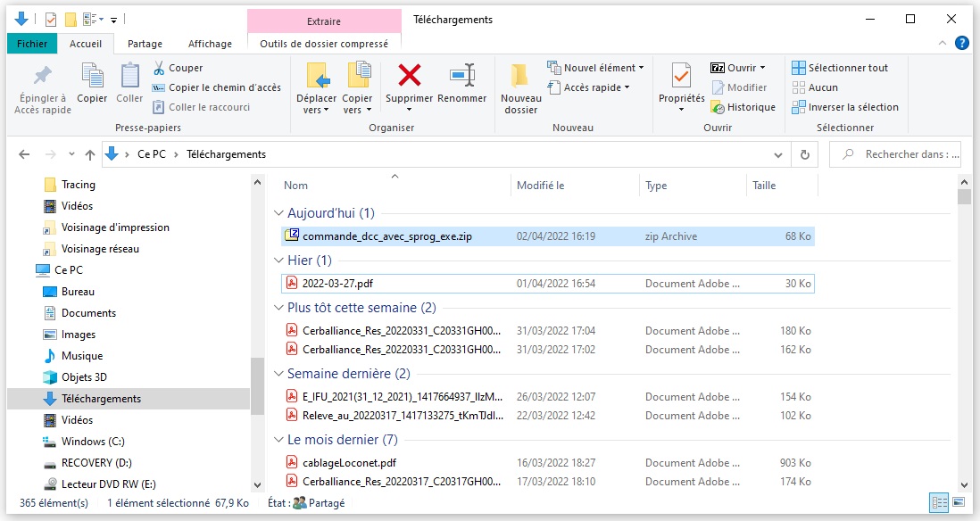This screenshot has height=521, width=980.
Task: Select Voisinage réseau in sidebar
Action: click(91, 249)
